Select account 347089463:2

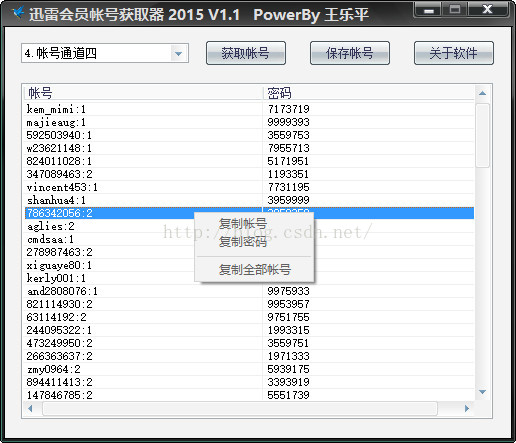[x=59, y=174]
